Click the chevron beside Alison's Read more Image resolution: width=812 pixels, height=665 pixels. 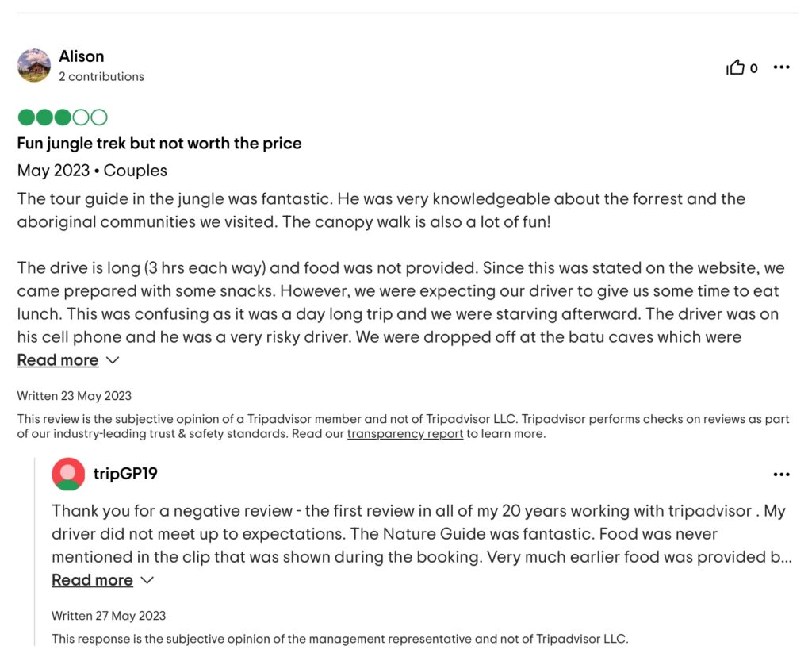(113, 360)
